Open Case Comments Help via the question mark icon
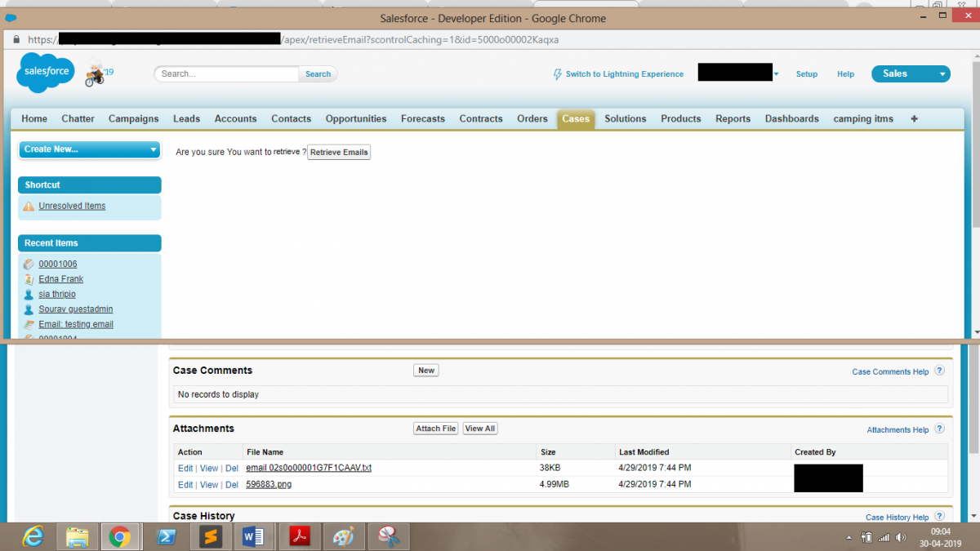 pyautogui.click(x=939, y=370)
